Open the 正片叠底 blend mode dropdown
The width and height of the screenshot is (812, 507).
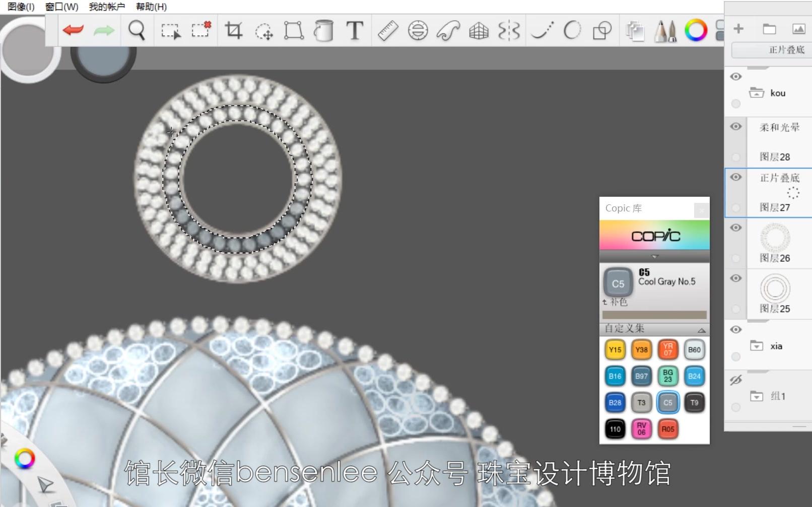771,50
